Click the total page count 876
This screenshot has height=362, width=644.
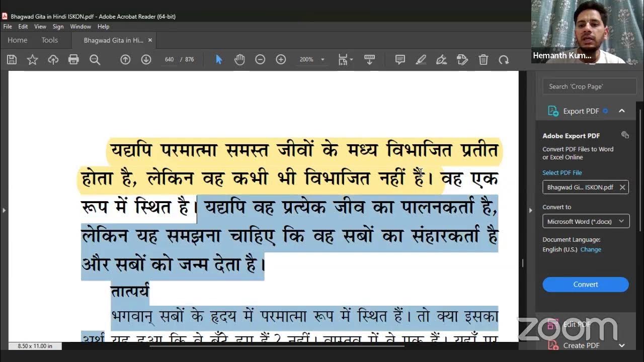[x=190, y=60]
